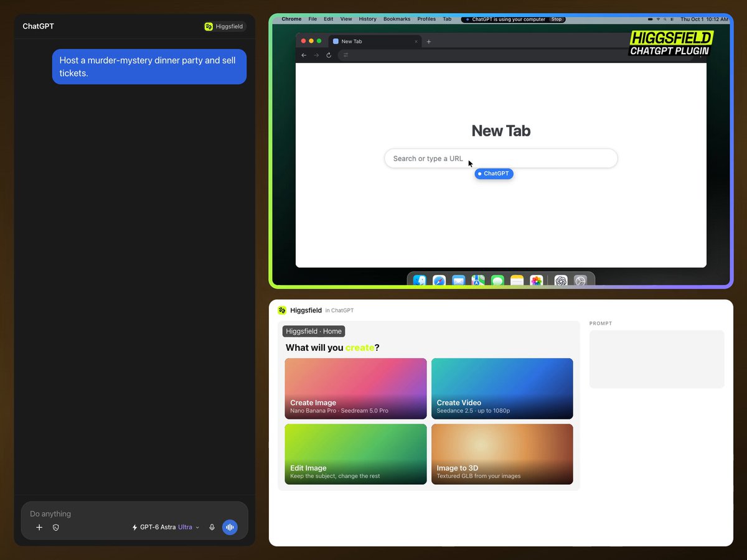Select the Create Image card
This screenshot has height=560, width=747.
click(x=356, y=388)
